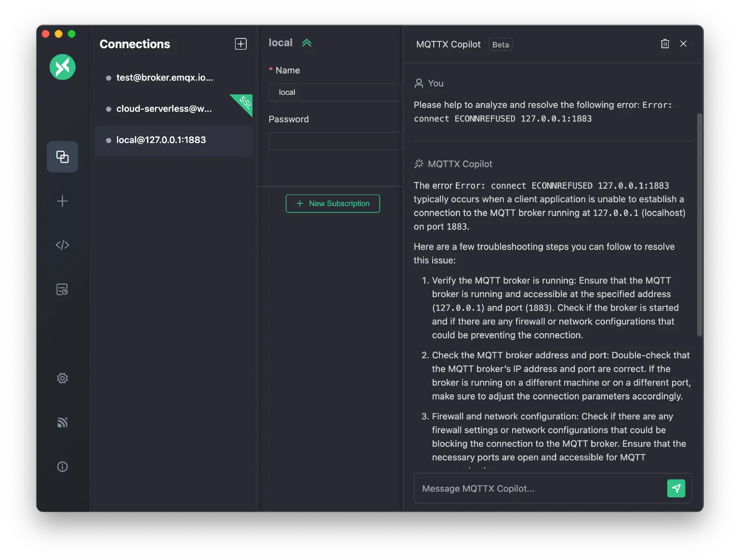
Task: Click the Password input field
Action: pos(335,141)
